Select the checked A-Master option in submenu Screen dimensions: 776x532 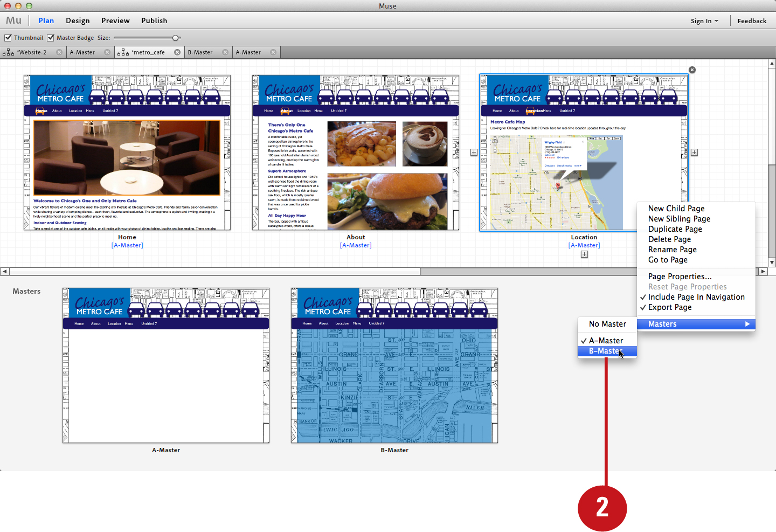click(x=607, y=341)
